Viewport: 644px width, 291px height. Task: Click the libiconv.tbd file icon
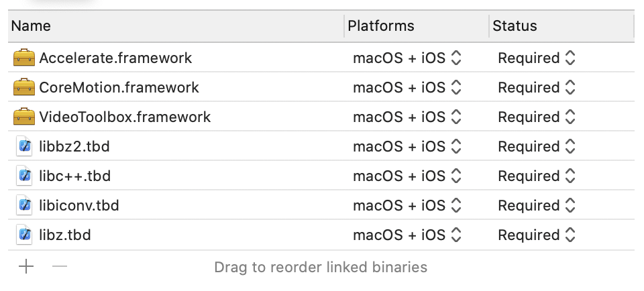pyautogui.click(x=25, y=206)
